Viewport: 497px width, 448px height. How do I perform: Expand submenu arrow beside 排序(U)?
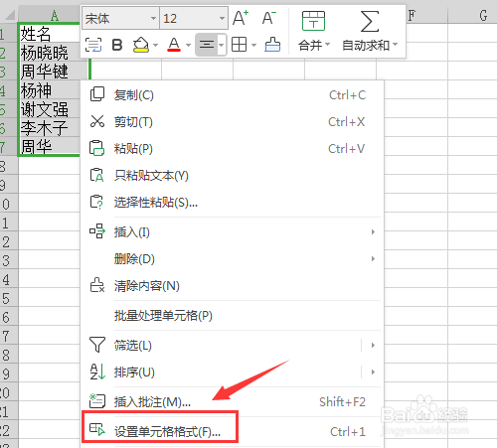373,373
